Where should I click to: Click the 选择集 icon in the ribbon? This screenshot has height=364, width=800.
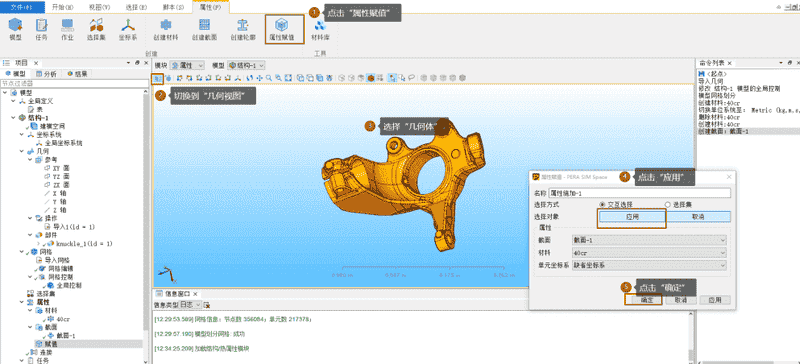tap(96, 29)
